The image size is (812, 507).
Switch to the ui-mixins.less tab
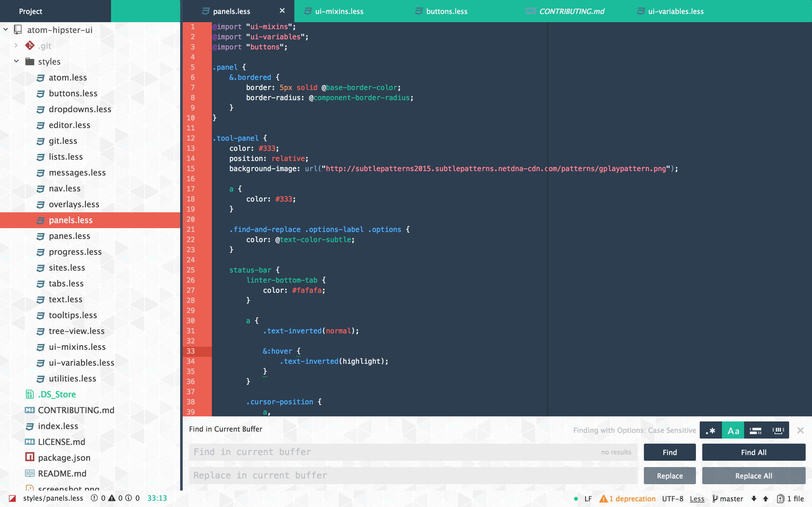click(x=339, y=11)
